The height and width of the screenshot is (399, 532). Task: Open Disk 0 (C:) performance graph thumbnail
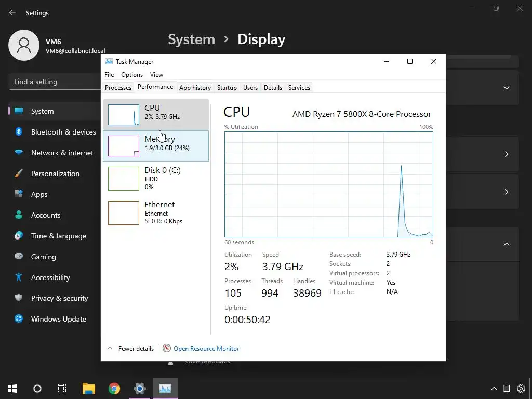point(124,179)
